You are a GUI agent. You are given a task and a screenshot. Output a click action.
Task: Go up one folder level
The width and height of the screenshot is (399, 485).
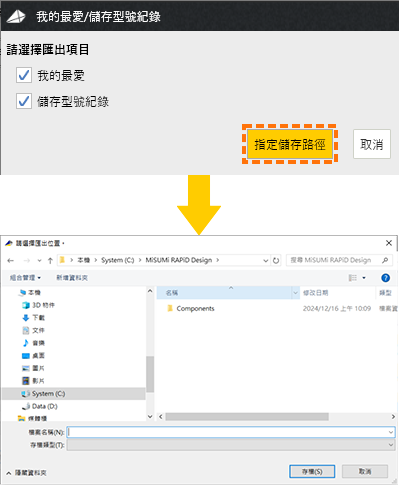[50, 260]
